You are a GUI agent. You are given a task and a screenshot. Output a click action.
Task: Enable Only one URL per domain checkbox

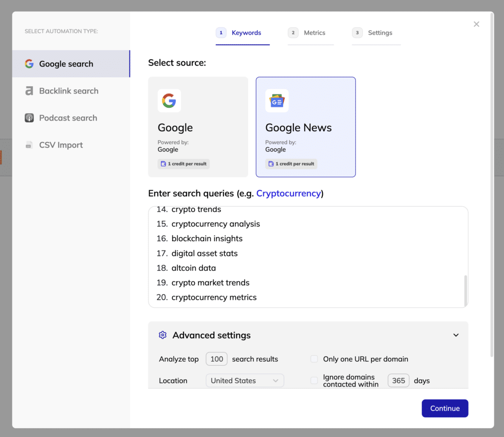tap(314, 359)
